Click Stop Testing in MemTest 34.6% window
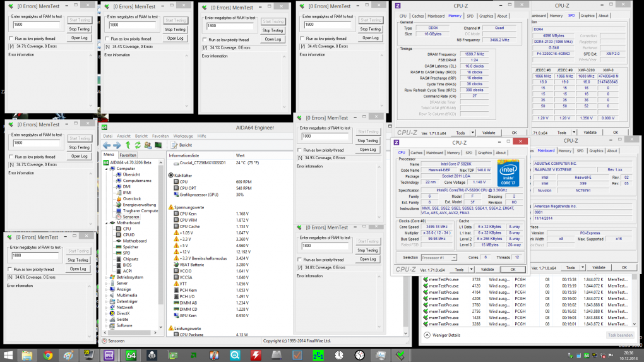The image size is (644, 362). point(78,260)
